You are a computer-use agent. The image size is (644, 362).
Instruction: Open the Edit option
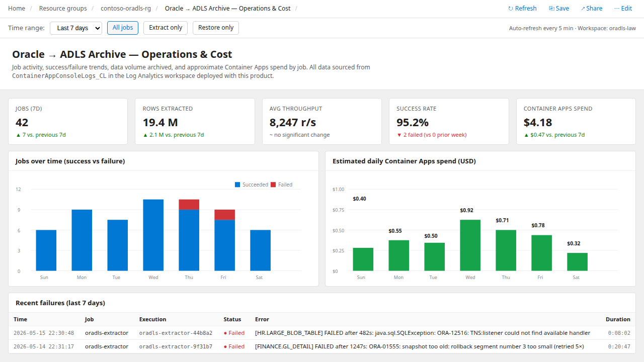pyautogui.click(x=623, y=9)
